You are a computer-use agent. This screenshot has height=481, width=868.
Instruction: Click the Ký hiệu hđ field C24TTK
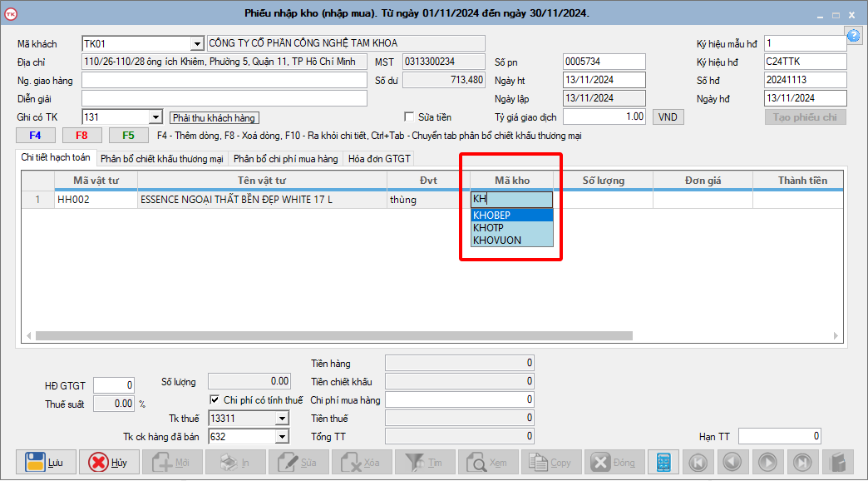click(806, 62)
